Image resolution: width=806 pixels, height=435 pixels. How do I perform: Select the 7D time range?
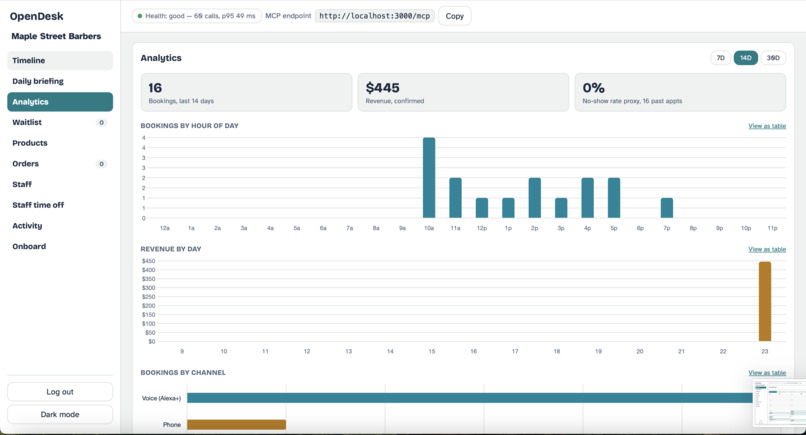pos(721,58)
